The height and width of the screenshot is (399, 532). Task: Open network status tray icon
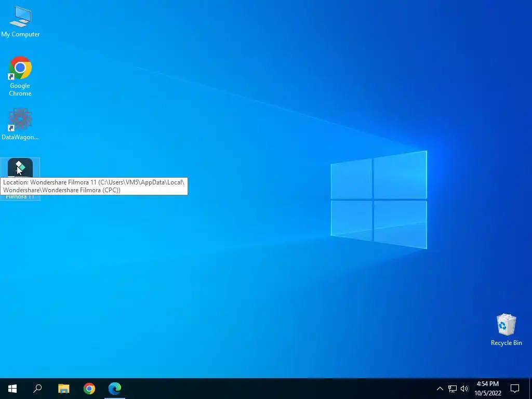pos(453,389)
